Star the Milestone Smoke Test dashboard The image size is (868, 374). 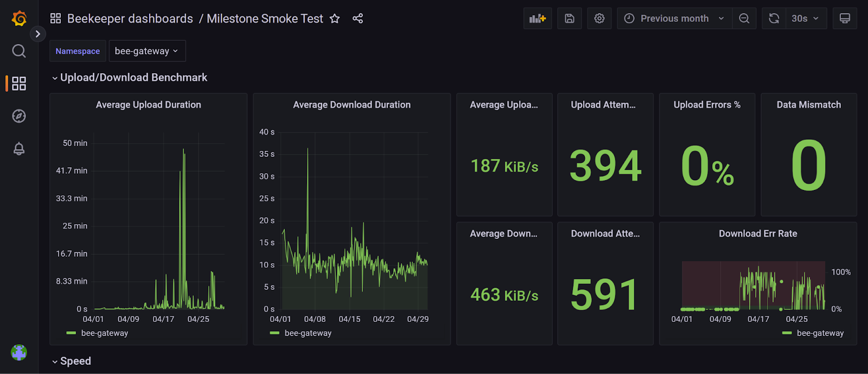coord(335,18)
